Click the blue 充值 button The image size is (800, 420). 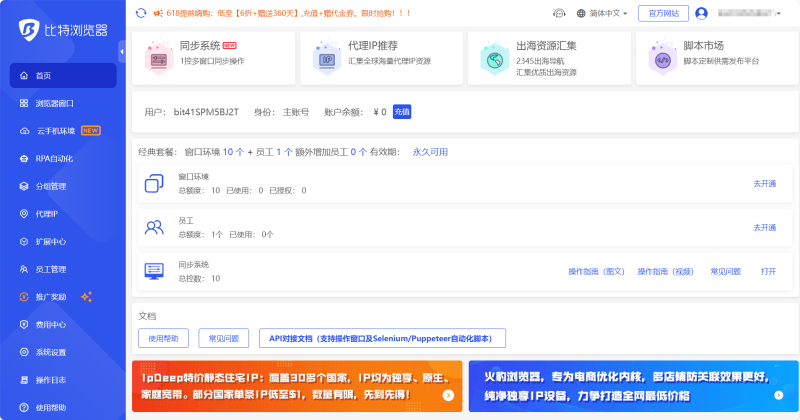click(x=402, y=112)
